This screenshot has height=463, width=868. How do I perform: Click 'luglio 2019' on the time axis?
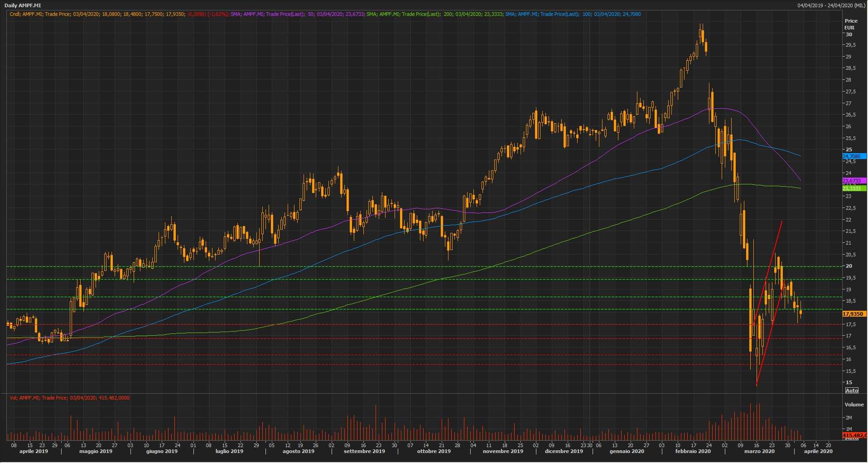pyautogui.click(x=229, y=451)
